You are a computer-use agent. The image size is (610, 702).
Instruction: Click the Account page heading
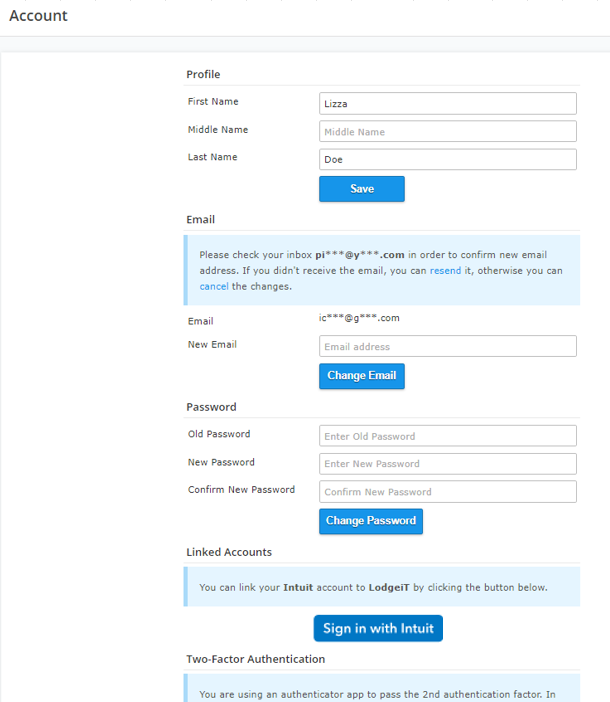pyautogui.click(x=38, y=16)
